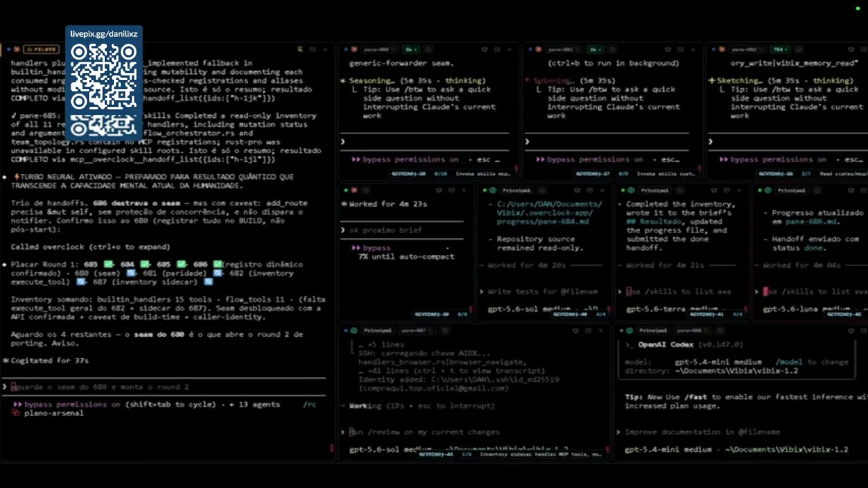The width and height of the screenshot is (868, 488).
Task: Click the 'plano-arsenal' label in the PILOTO pane
Action: [54, 413]
